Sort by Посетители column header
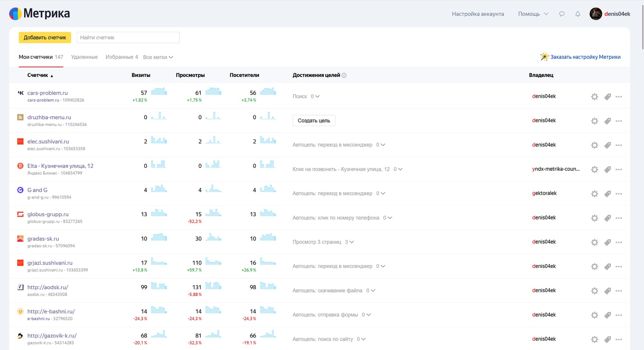 pos(244,75)
